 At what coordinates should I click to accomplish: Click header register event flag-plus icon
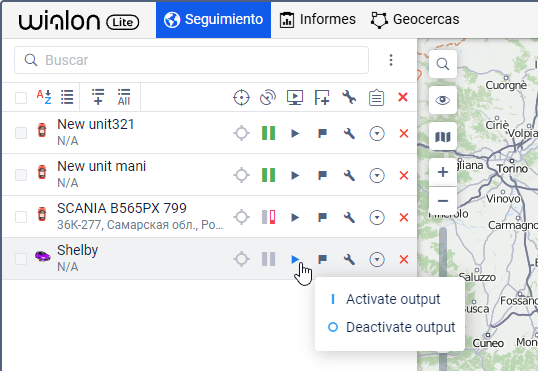point(322,98)
